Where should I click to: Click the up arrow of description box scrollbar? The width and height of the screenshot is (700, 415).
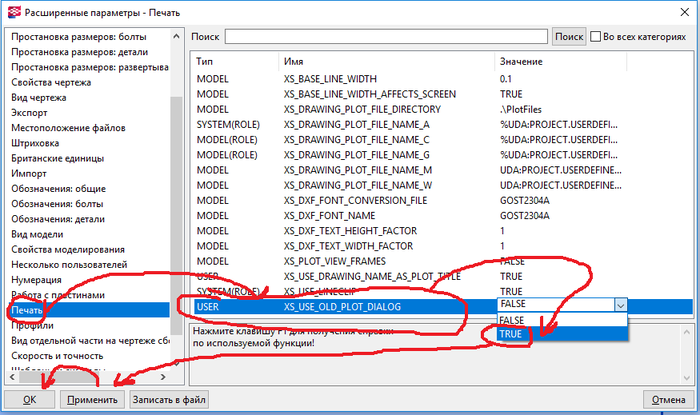pos(687,332)
